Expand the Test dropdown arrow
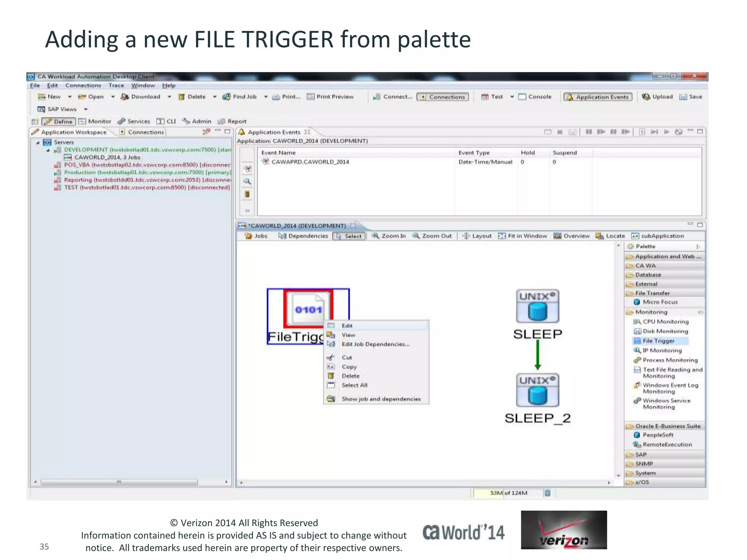Screen dimensions: 747x560 [512, 97]
